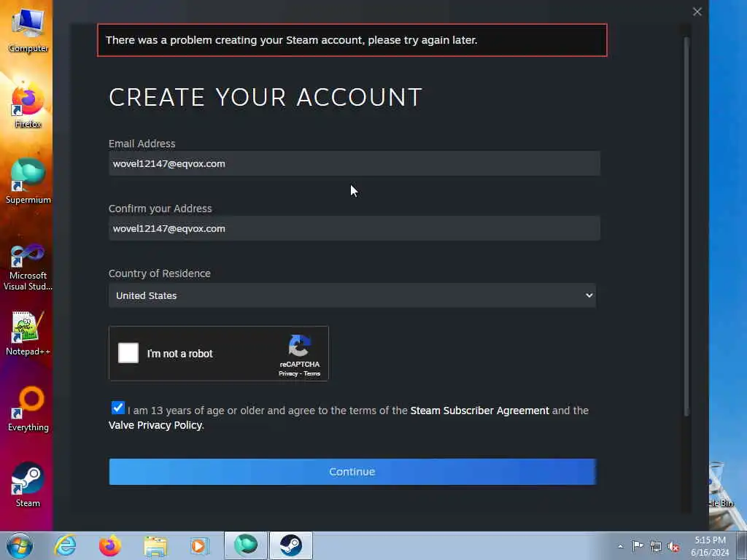This screenshot has width=747, height=560.
Task: Click the CREATE YOUR ACCOUNT heading
Action: click(x=266, y=97)
